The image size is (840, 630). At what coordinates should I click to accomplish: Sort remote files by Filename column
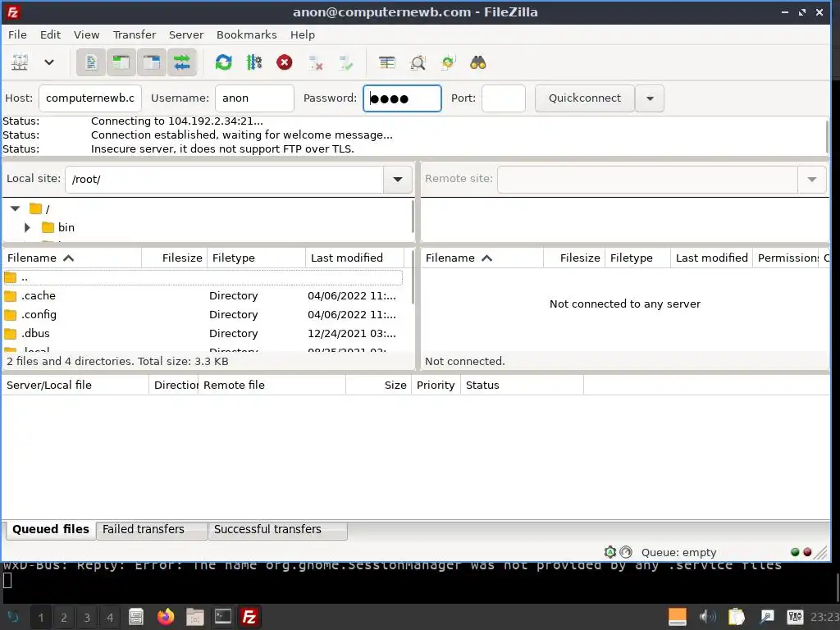tap(482, 258)
